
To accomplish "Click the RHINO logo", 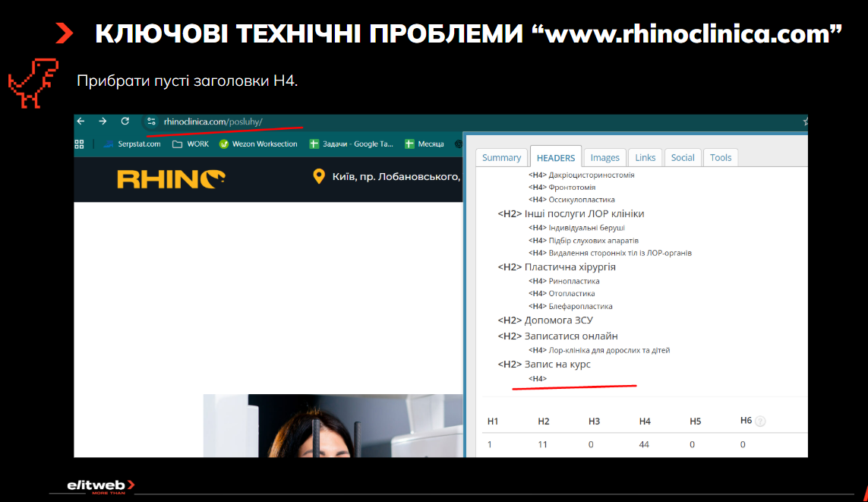I will (x=171, y=179).
